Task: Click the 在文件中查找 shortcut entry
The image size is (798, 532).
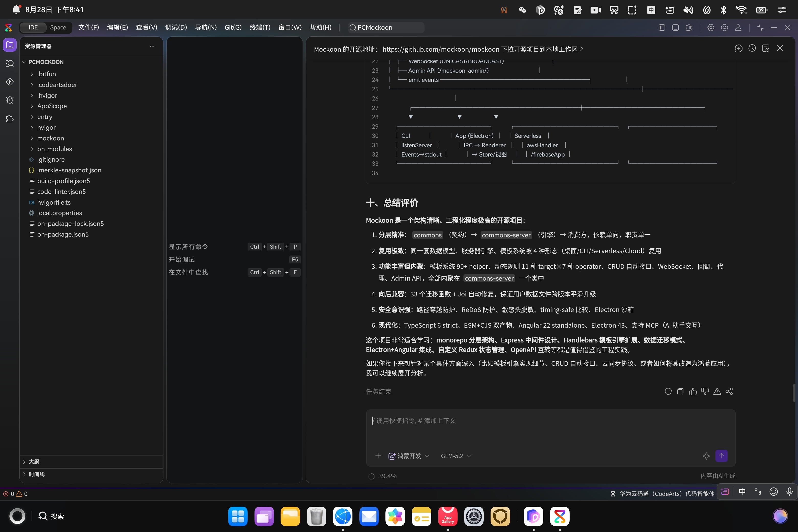Action: 235,272
